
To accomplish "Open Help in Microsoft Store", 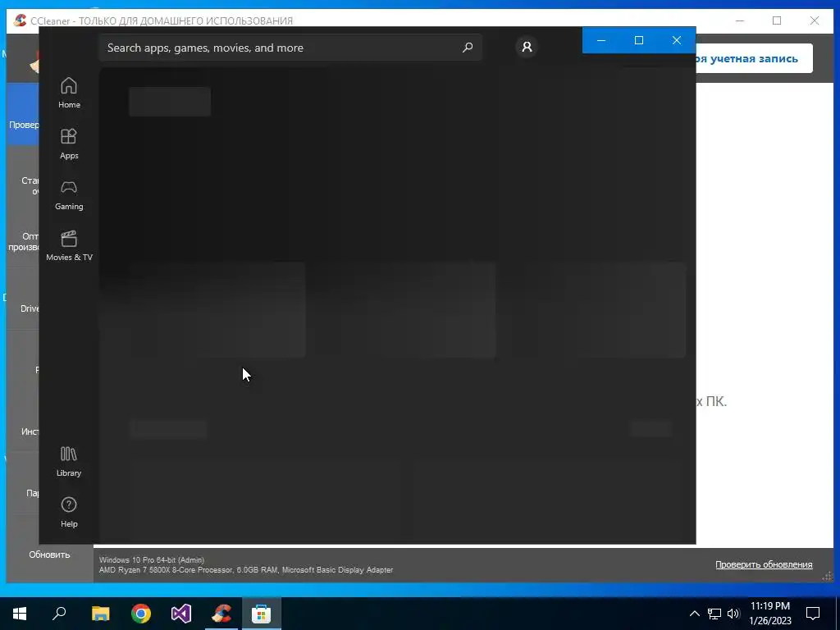I will (69, 513).
